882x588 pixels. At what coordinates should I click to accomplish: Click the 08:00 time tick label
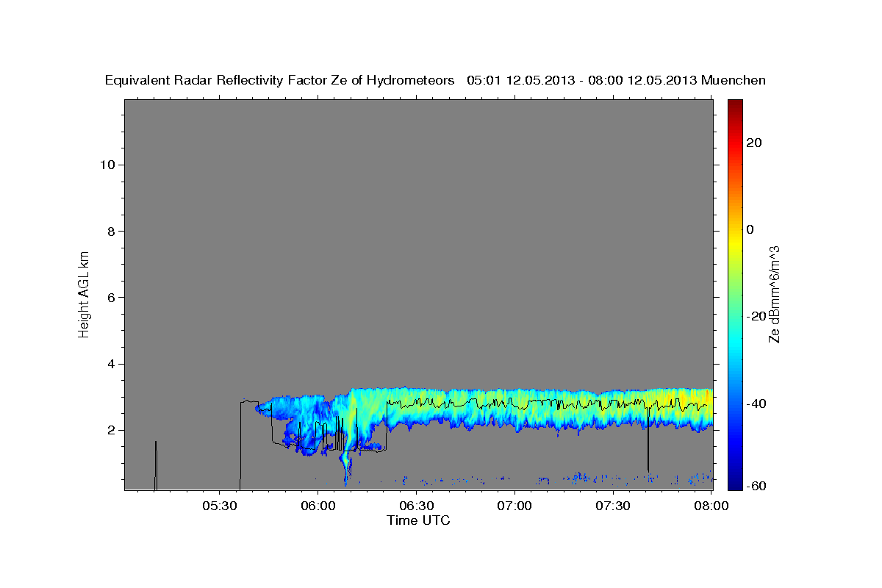coord(711,506)
